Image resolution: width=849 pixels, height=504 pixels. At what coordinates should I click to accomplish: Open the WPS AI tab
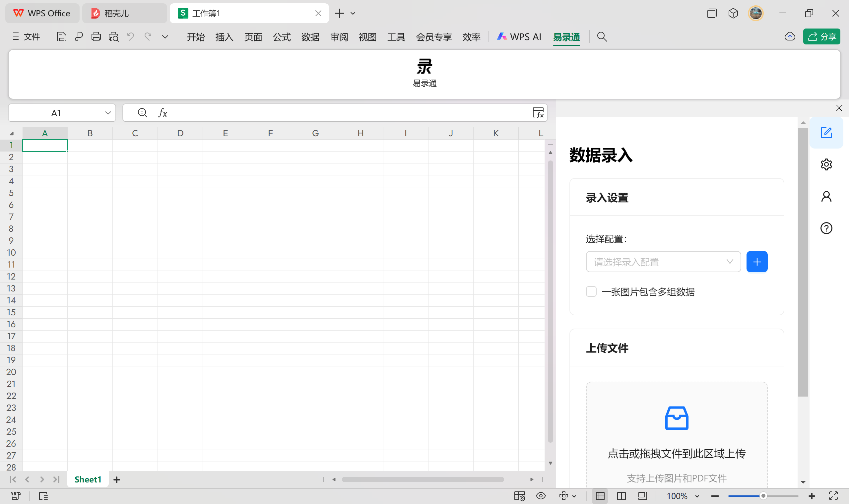[x=519, y=37]
